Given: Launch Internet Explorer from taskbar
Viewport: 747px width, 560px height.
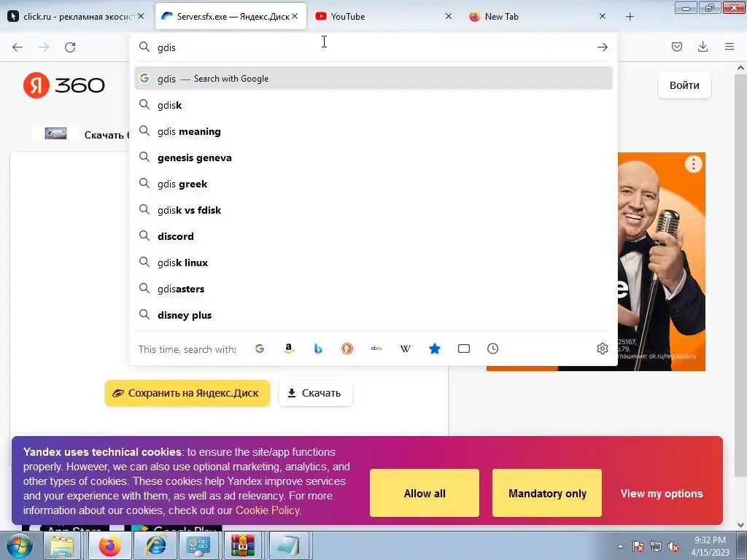Looking at the screenshot, I should (155, 545).
